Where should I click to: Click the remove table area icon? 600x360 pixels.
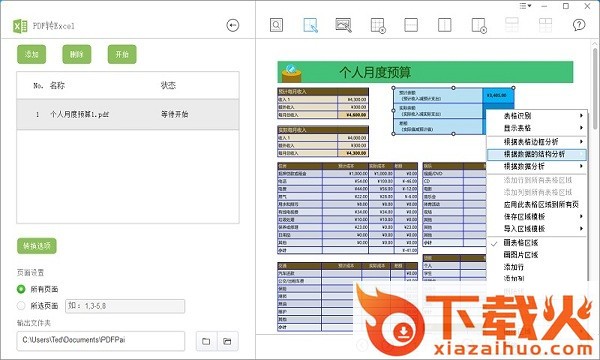(x=378, y=26)
